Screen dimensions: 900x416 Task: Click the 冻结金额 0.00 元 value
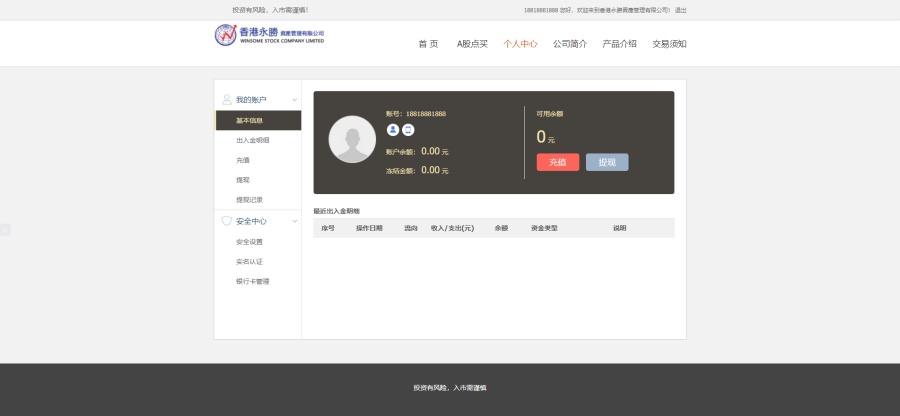(x=435, y=170)
